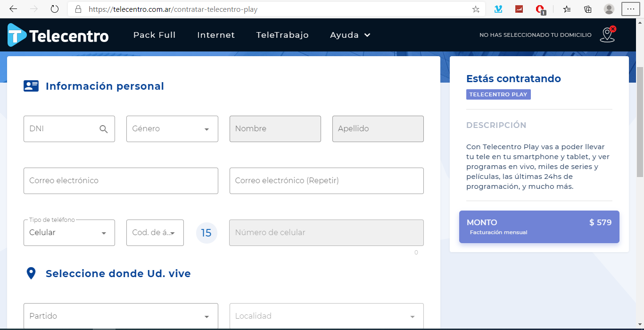Screen dimensions: 644x330
Task: Open the Internet navigation link
Action: point(216,35)
